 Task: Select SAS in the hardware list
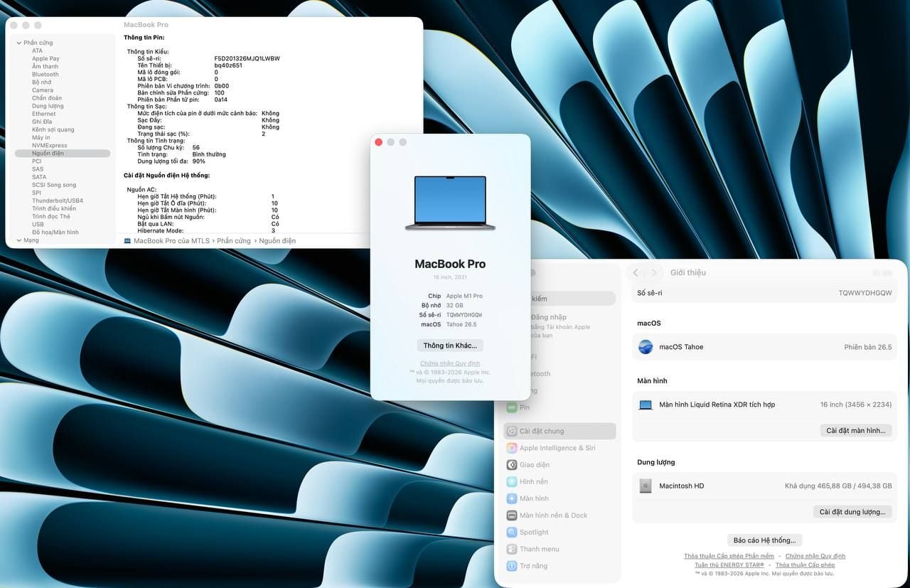coord(38,169)
